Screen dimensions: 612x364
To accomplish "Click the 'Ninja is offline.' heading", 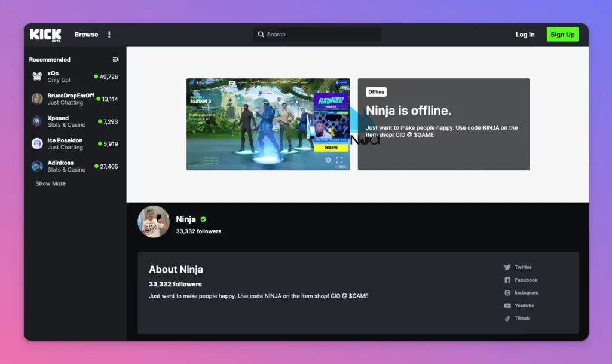I will point(408,111).
